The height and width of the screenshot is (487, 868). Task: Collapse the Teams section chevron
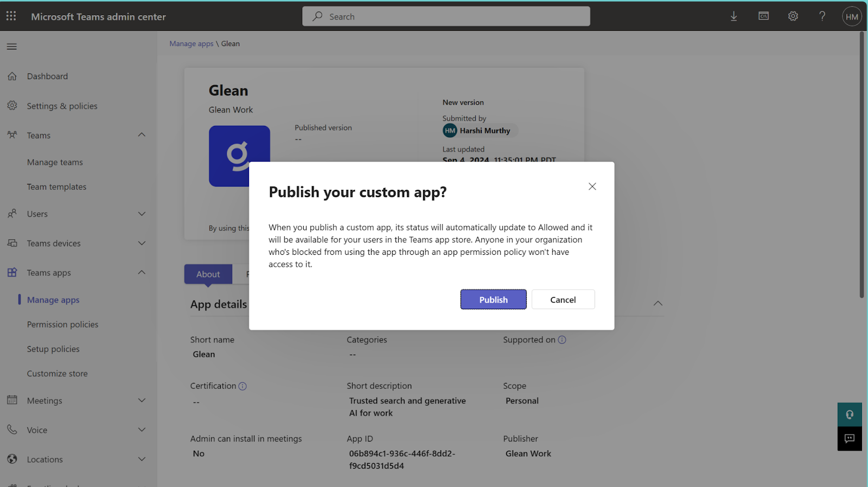(142, 134)
